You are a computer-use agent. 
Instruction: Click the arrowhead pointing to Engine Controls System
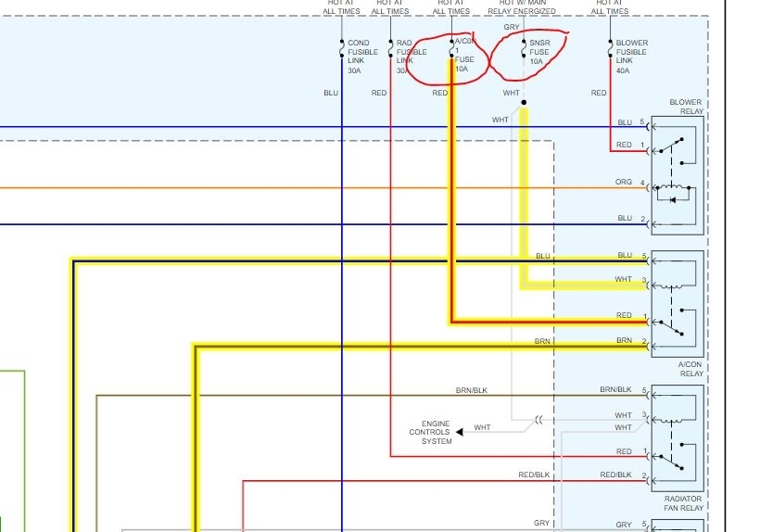point(460,432)
